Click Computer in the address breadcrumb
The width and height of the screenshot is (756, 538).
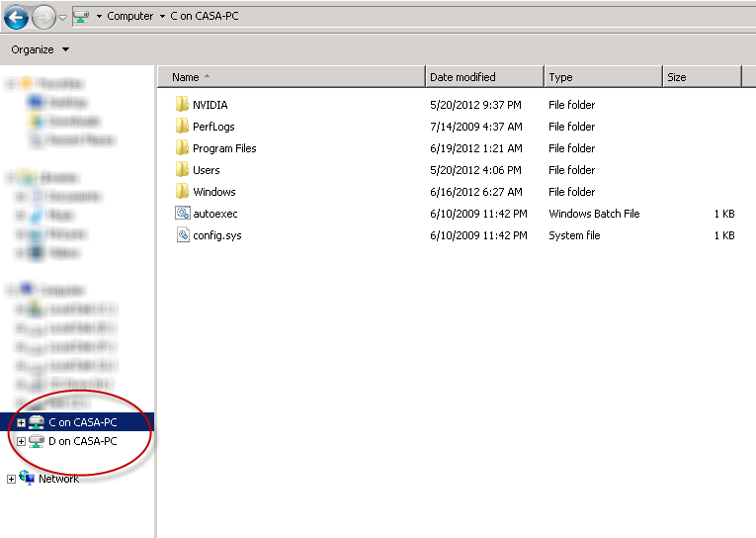click(x=129, y=17)
